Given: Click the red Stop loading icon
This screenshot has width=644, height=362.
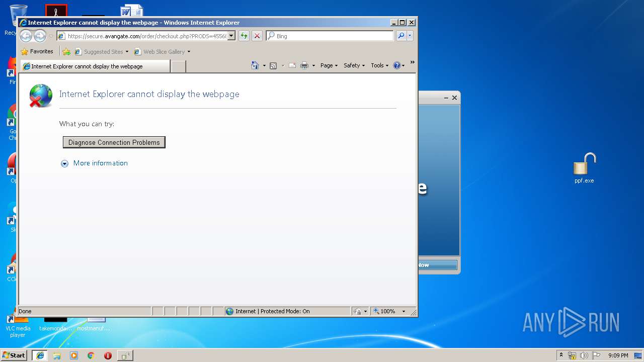Looking at the screenshot, I should 257,36.
